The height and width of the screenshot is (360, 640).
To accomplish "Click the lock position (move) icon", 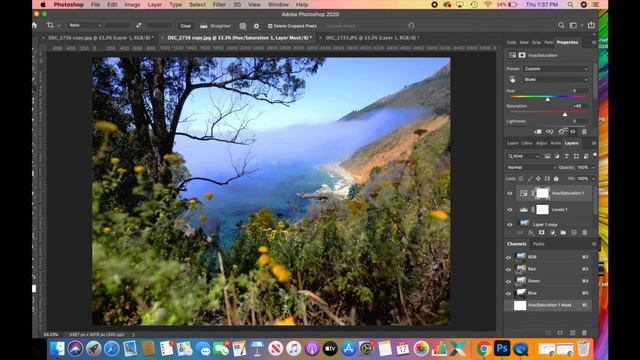I will point(538,179).
